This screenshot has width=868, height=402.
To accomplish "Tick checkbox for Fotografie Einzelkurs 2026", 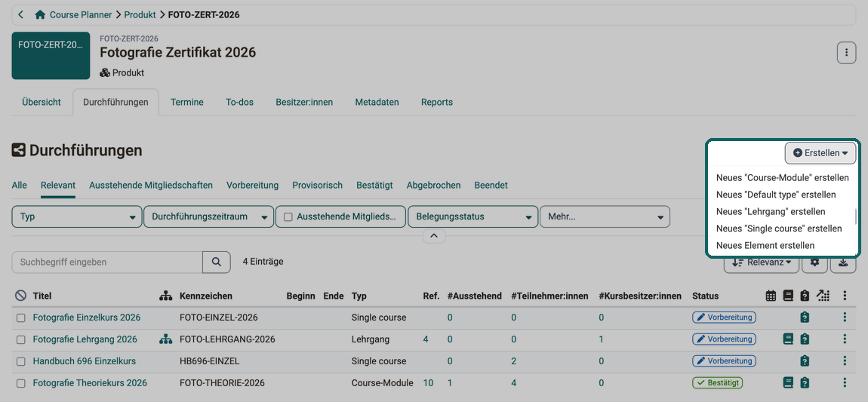I will tap(21, 318).
